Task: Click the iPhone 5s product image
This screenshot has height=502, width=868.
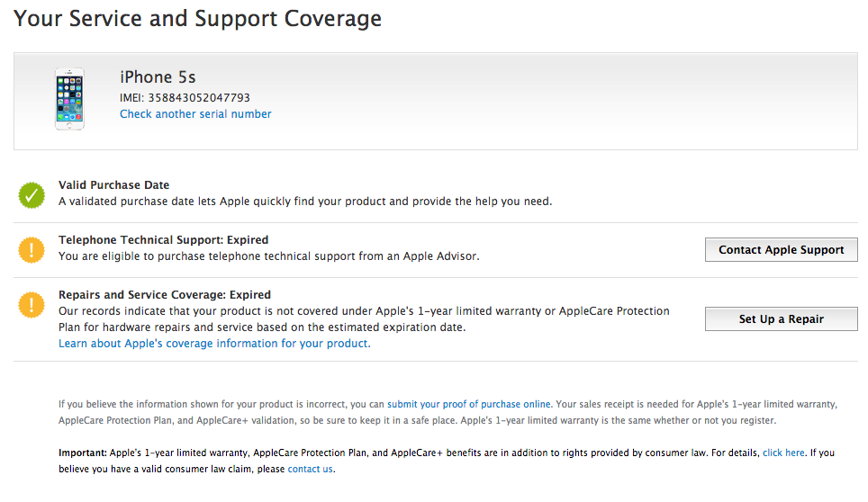Action: (69, 99)
